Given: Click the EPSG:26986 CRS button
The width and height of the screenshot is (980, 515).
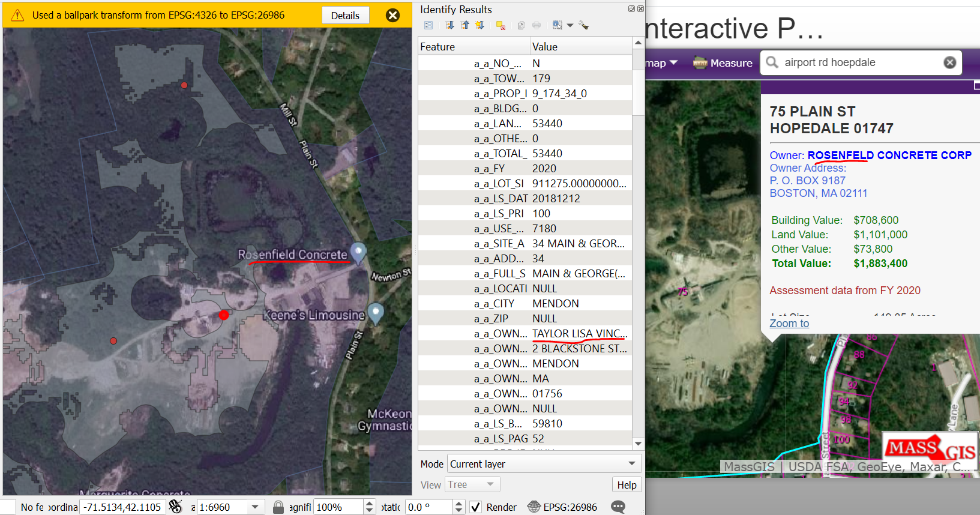Looking at the screenshot, I should click(562, 507).
